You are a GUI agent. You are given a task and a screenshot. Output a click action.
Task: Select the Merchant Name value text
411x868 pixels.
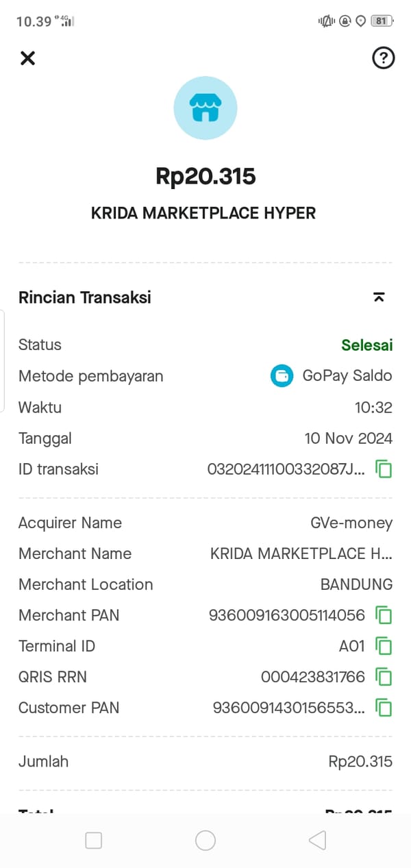point(301,554)
